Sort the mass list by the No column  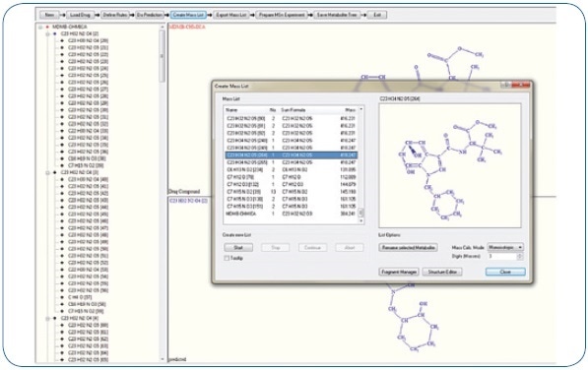pos(274,110)
